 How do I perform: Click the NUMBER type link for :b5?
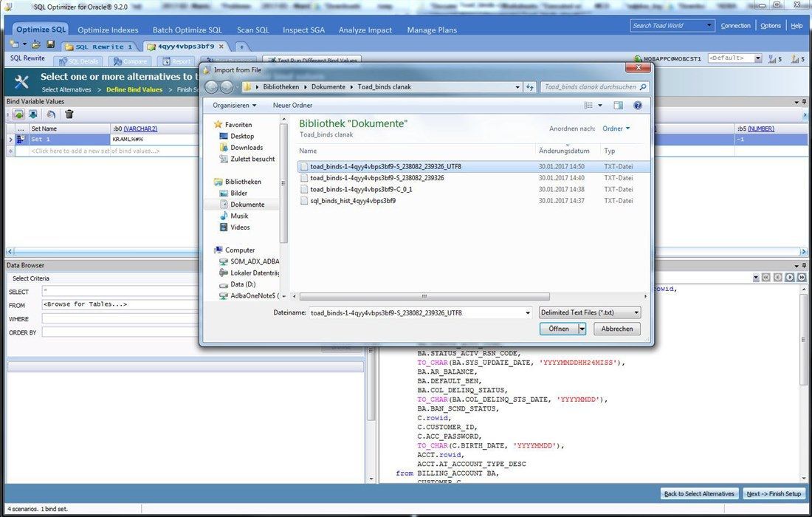point(761,129)
